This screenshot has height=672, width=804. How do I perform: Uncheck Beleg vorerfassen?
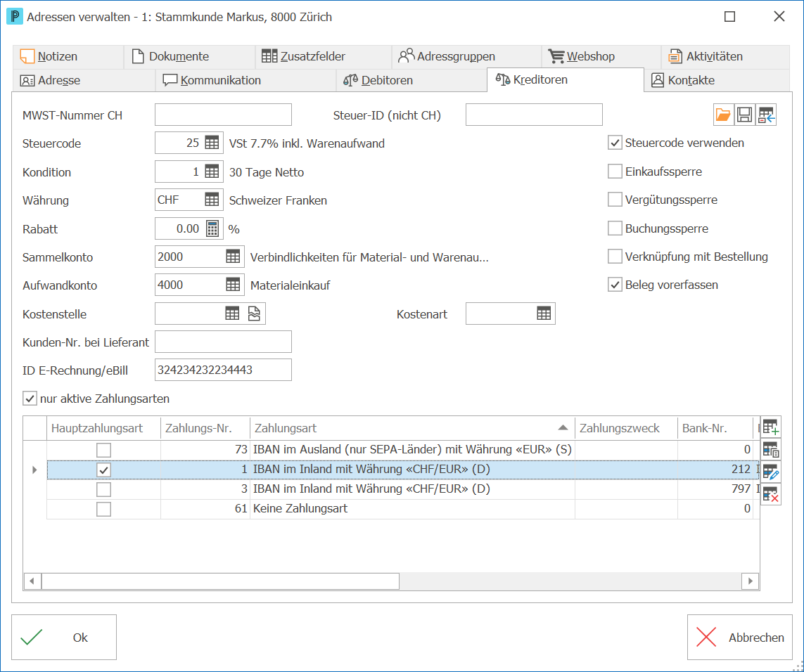615,285
